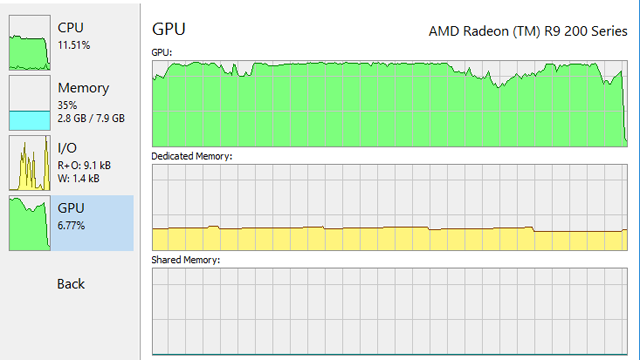The height and width of the screenshot is (360, 640).
Task: Select the highlighted GPU sidebar item
Action: [71, 223]
